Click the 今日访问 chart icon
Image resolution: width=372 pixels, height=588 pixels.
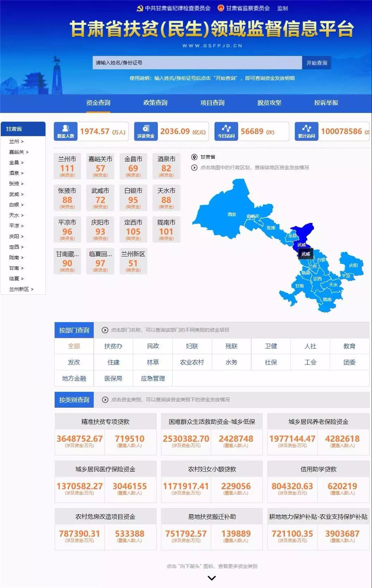(226, 129)
